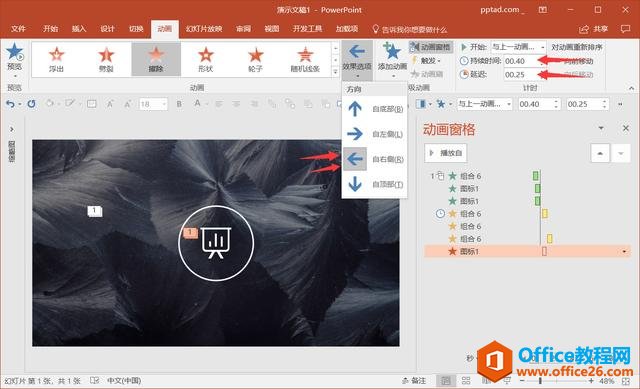The height and width of the screenshot is (389, 640).
Task: Switch to the 视图 (View) tab
Action: coord(272,29)
